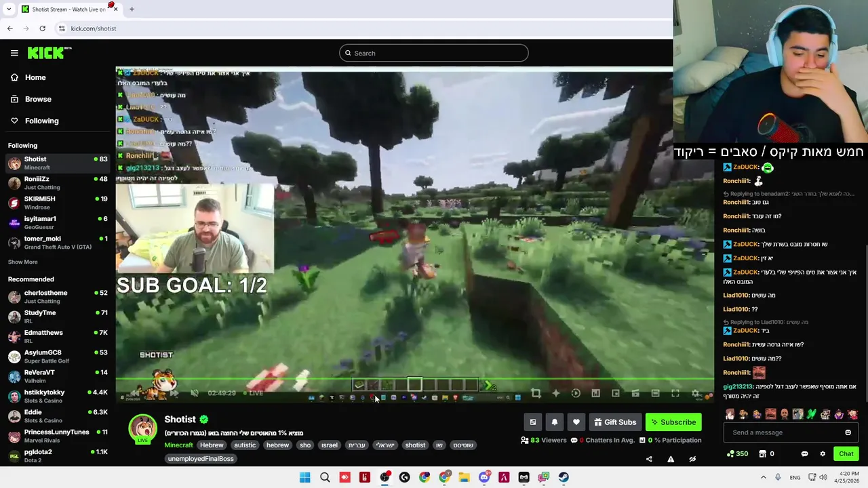Click the Search box
The width and height of the screenshot is (868, 488).
(x=434, y=53)
